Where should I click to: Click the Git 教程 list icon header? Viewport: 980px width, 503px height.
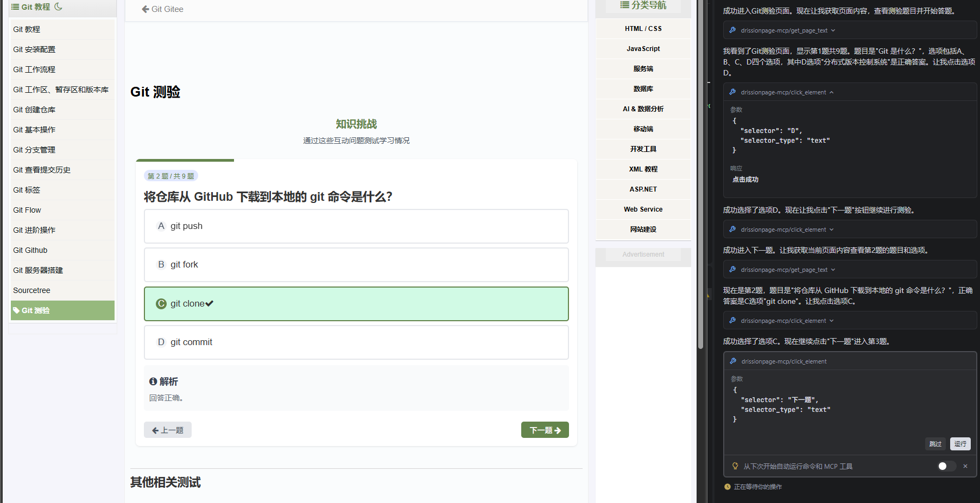click(15, 7)
